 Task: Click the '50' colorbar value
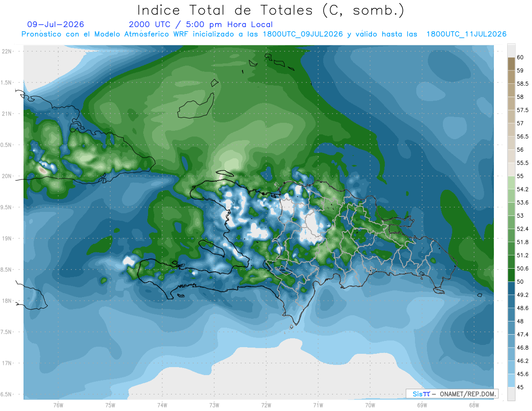click(520, 282)
